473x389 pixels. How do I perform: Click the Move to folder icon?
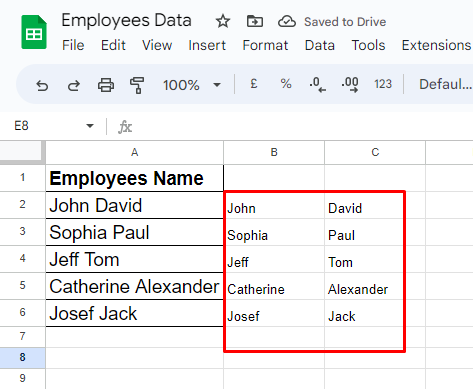[255, 22]
